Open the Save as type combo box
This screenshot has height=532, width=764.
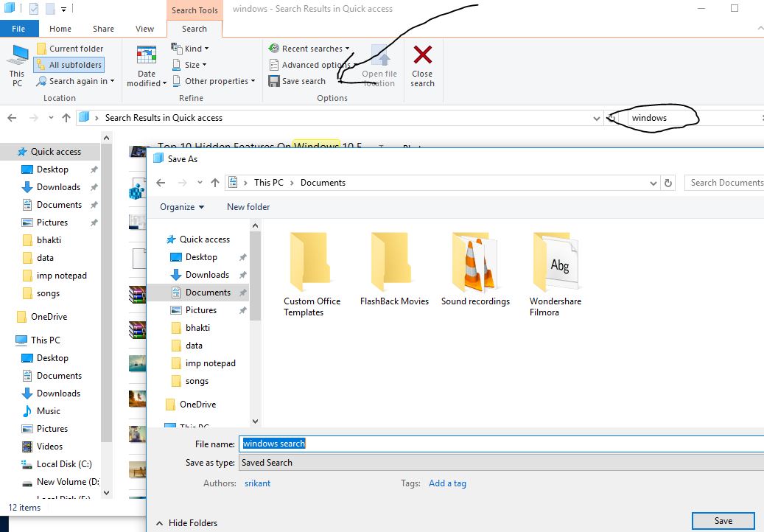[x=501, y=463]
